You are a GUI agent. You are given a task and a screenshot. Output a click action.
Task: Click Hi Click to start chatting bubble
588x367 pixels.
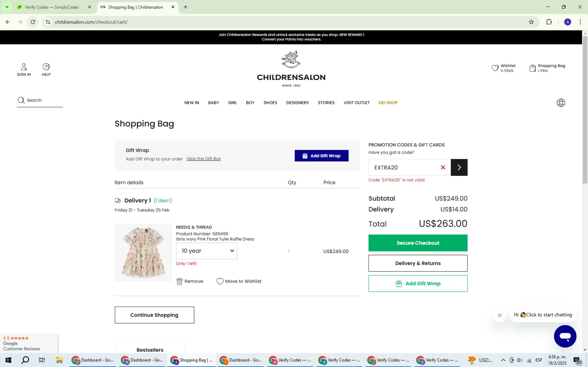543,315
